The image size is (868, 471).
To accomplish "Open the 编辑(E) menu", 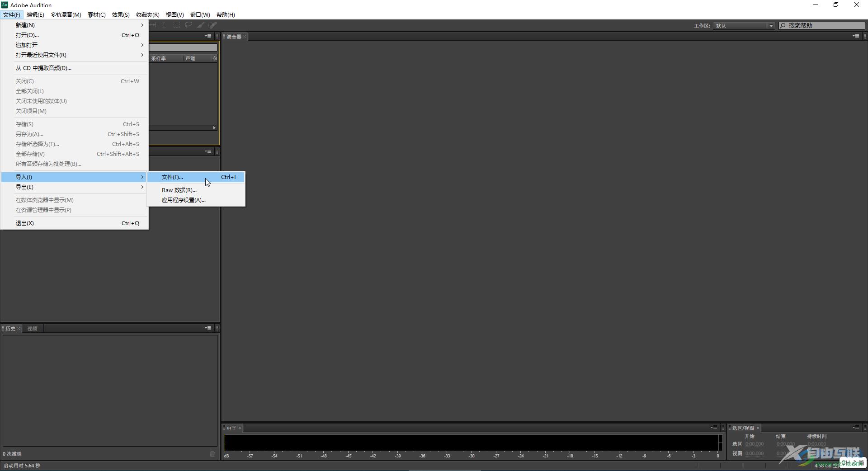I will [x=35, y=14].
